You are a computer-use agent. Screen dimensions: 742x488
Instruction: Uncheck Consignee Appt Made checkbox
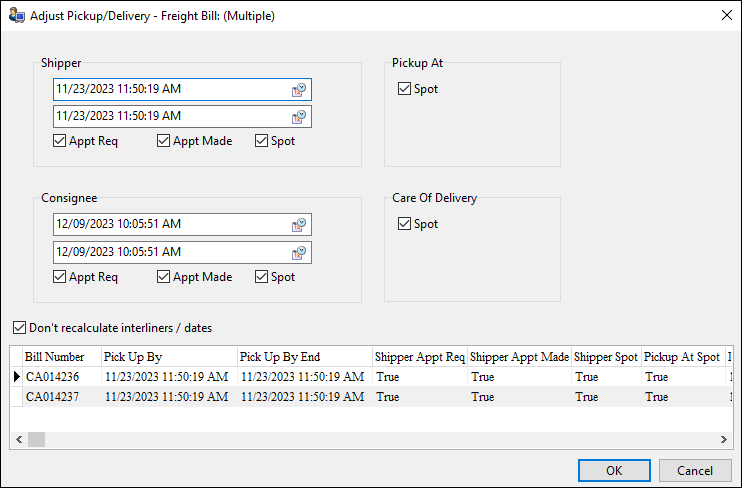[x=164, y=277]
